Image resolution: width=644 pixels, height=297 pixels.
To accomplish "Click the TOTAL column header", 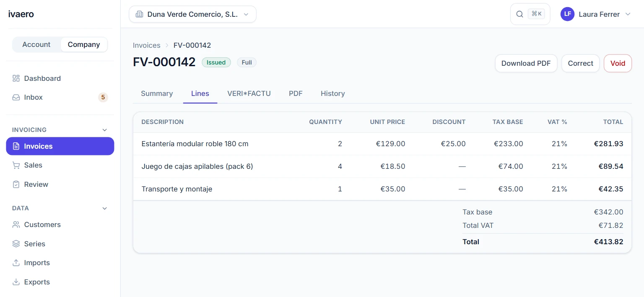I will [x=613, y=122].
